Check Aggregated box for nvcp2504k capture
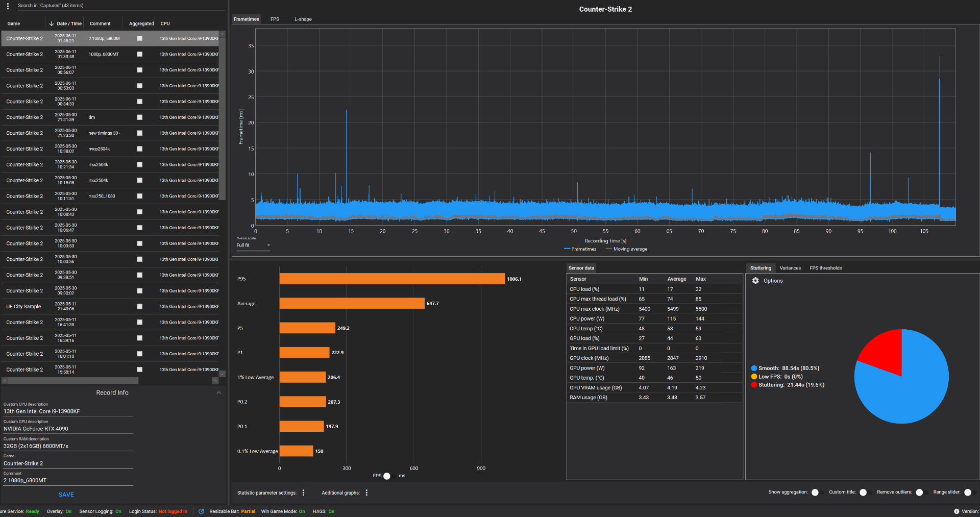The width and height of the screenshot is (980, 517). coord(139,149)
